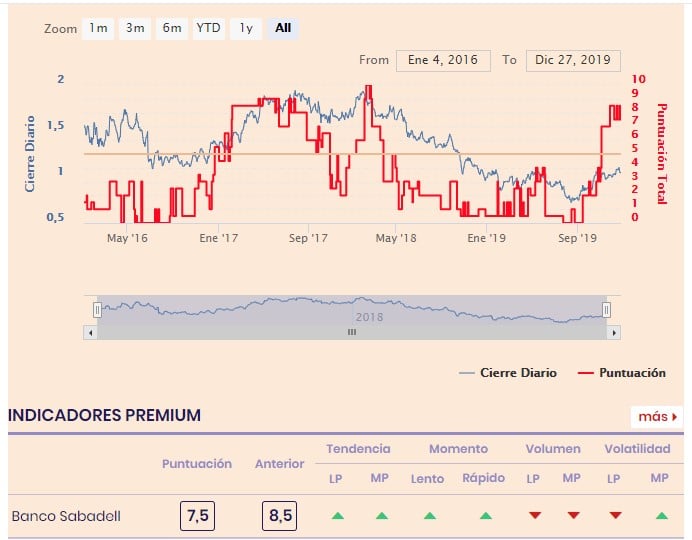Toggle the Puntuación legend series
The width and height of the screenshot is (692, 540).
click(621, 373)
